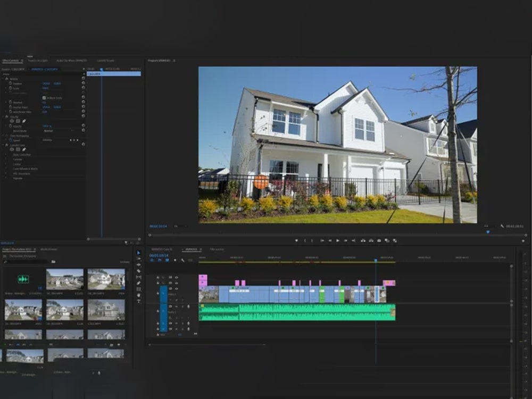Click the project panel search filter bin icon
532x399 pixels.
(x=53, y=262)
